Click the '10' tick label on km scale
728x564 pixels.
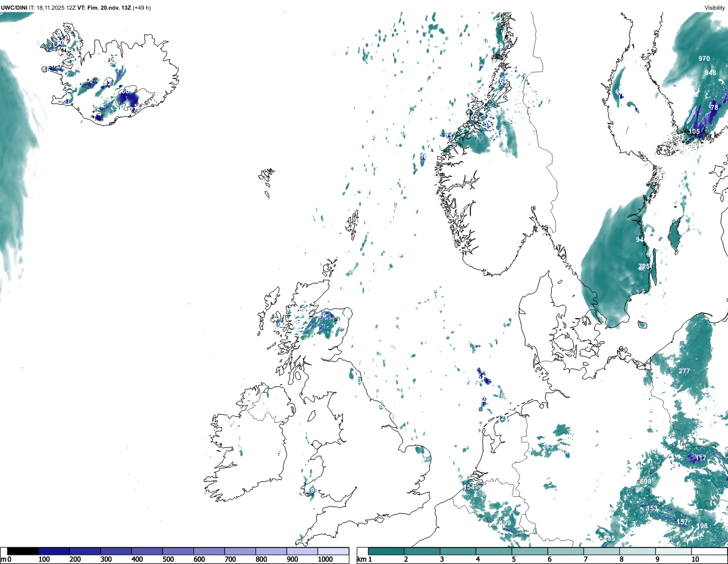695,559
